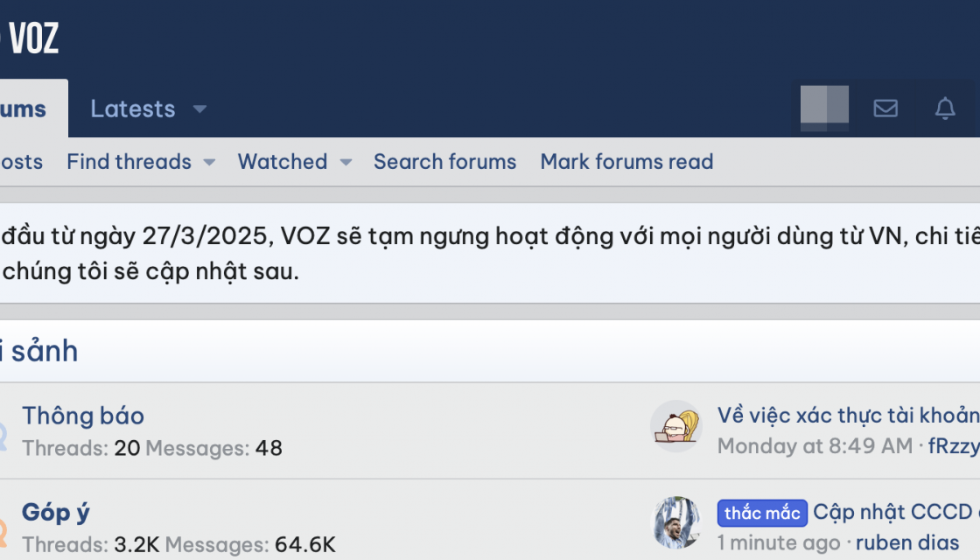
Task: Open the Find threads link
Action: coord(129,162)
